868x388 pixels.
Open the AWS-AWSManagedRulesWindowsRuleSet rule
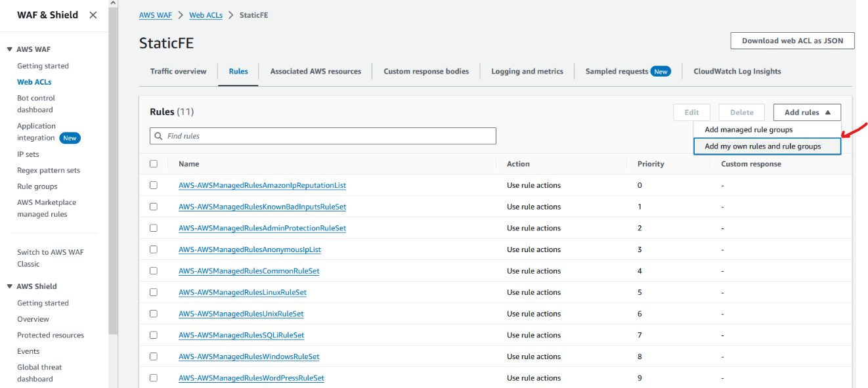click(249, 356)
